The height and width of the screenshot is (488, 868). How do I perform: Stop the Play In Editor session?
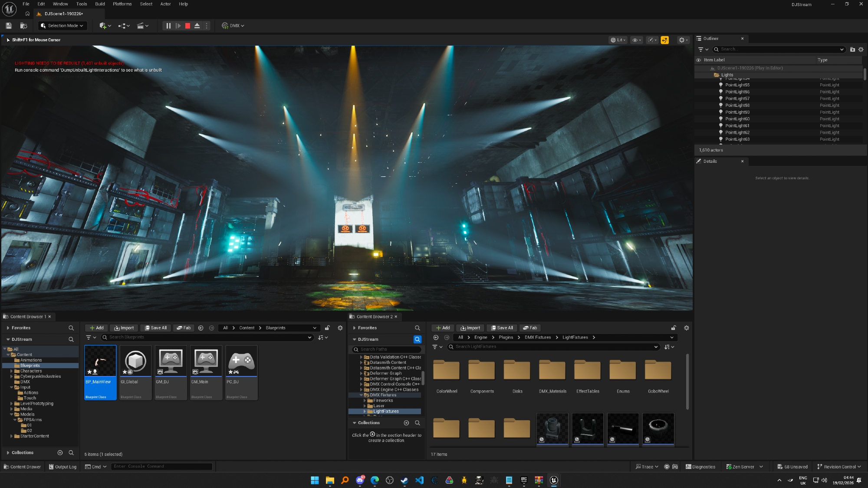tap(187, 26)
